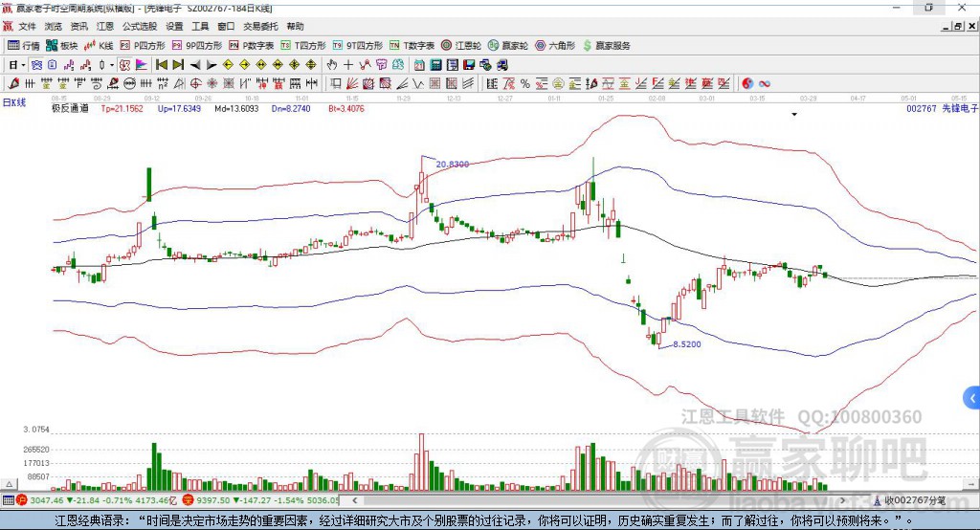Image resolution: width=980 pixels, height=530 pixels.
Task: Open the P数字表 tool
Action: (252, 46)
